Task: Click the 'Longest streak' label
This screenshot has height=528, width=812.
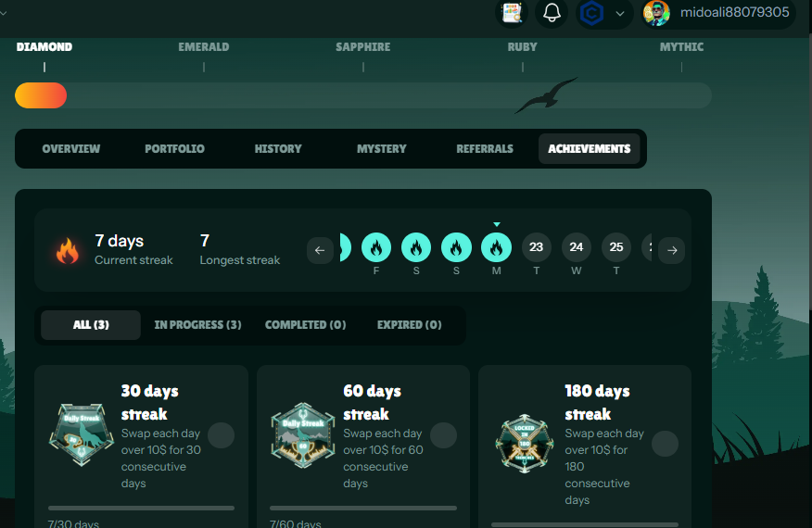Action: tap(240, 260)
